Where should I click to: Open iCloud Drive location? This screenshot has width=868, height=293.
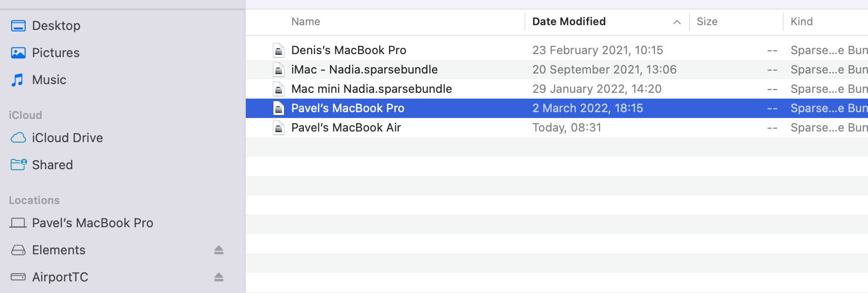tap(67, 138)
